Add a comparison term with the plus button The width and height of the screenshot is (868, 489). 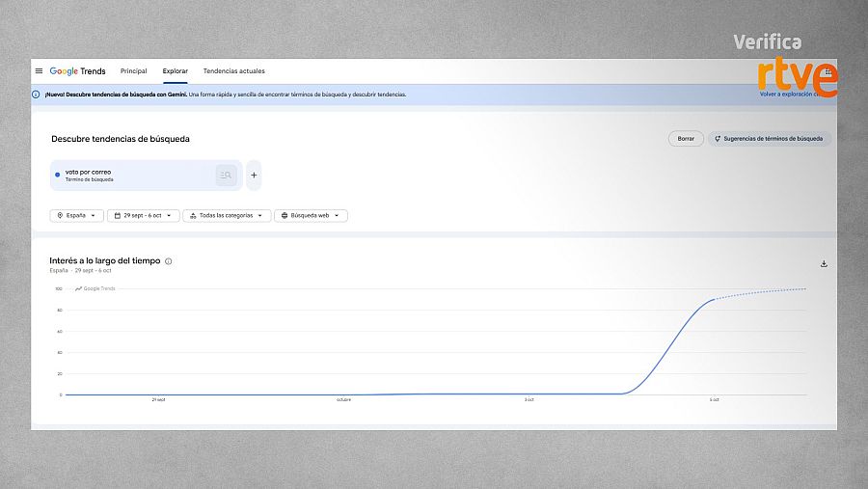point(254,175)
